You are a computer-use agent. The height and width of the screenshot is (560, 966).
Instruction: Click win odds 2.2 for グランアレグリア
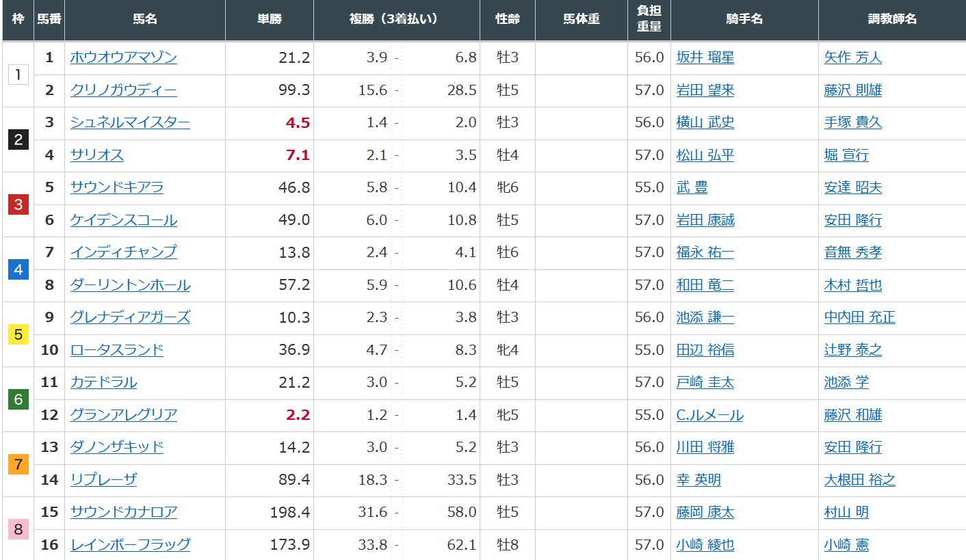pyautogui.click(x=299, y=415)
